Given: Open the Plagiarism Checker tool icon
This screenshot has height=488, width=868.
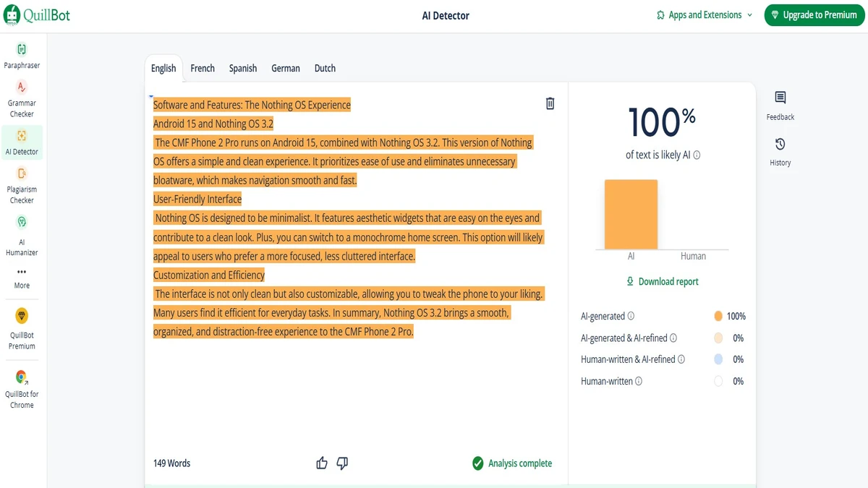Looking at the screenshot, I should 22,174.
